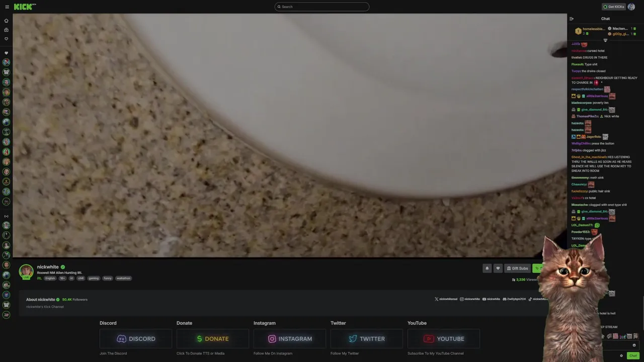Click the YOUTUBE panel banner
This screenshot has height=362, width=644.
pos(444,338)
